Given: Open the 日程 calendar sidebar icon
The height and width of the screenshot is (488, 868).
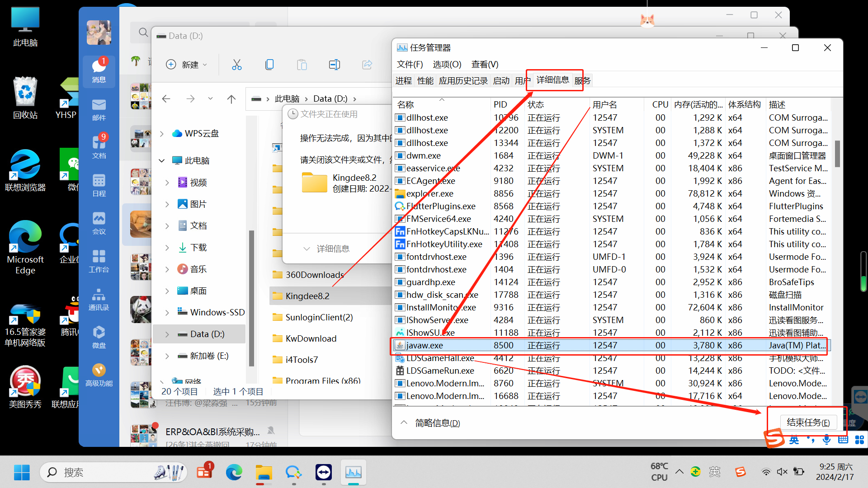Looking at the screenshot, I should [99, 186].
